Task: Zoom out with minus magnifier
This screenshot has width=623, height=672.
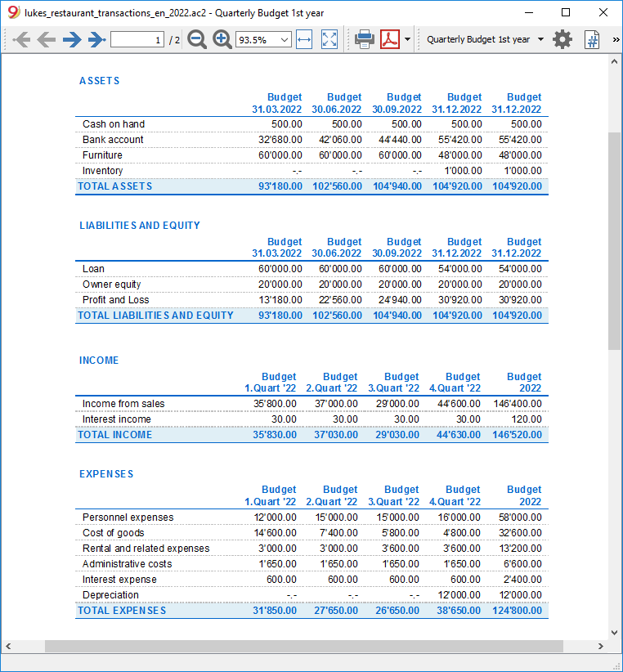Action: tap(197, 39)
